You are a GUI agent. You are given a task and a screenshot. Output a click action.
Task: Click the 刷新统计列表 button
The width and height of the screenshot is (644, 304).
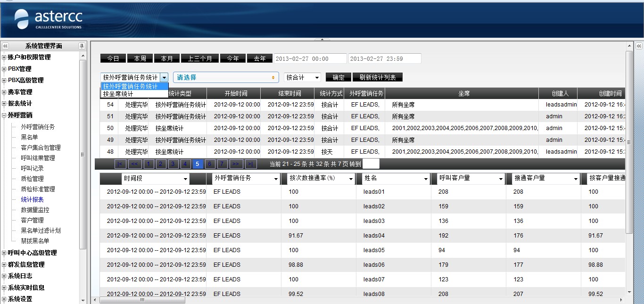pyautogui.click(x=377, y=77)
